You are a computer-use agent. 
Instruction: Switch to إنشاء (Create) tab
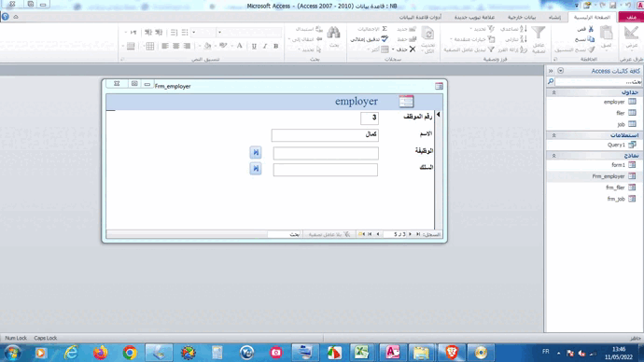pos(554,17)
